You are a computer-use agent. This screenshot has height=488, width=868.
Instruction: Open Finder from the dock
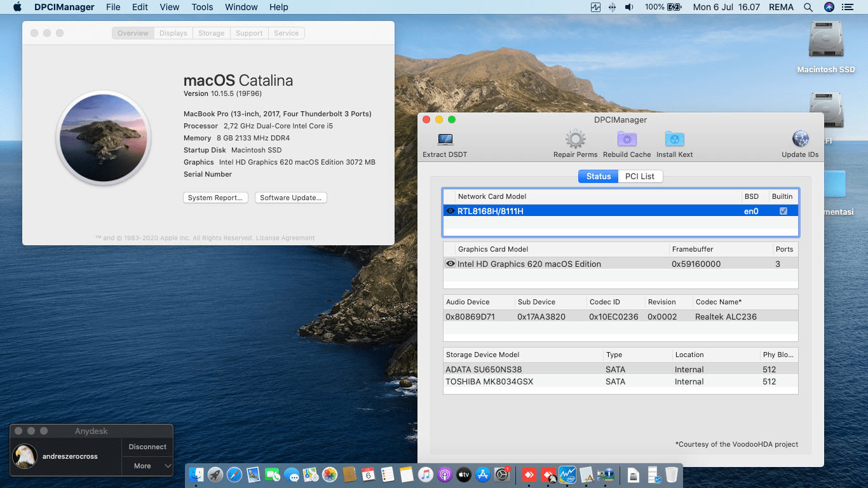(196, 474)
